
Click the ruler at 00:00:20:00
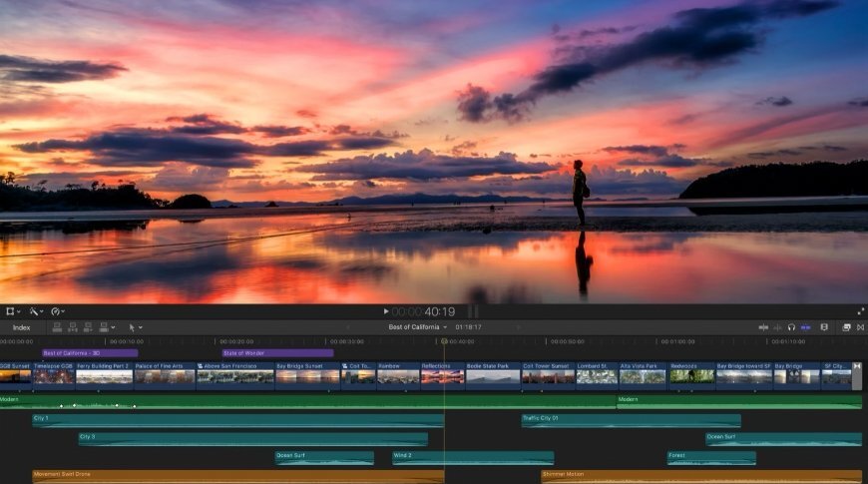[x=236, y=341]
